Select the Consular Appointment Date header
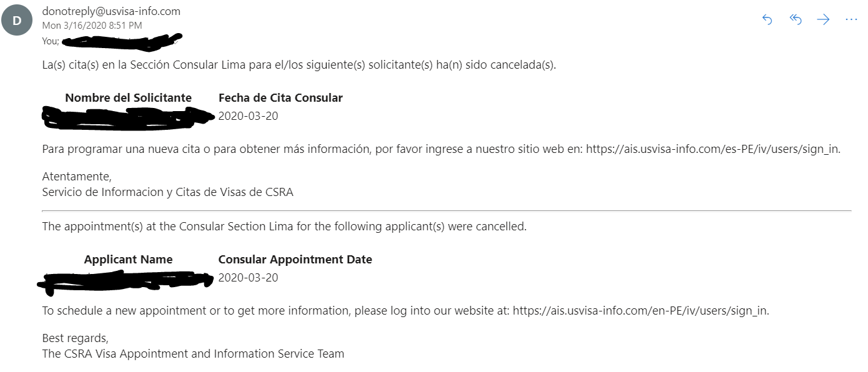Screen dimensions: 868x372 pyautogui.click(x=295, y=260)
